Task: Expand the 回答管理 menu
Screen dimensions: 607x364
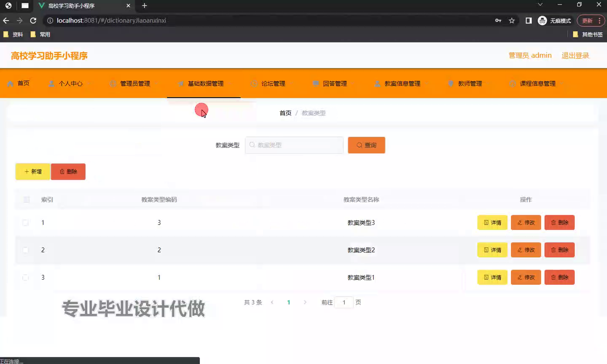Action: point(335,83)
